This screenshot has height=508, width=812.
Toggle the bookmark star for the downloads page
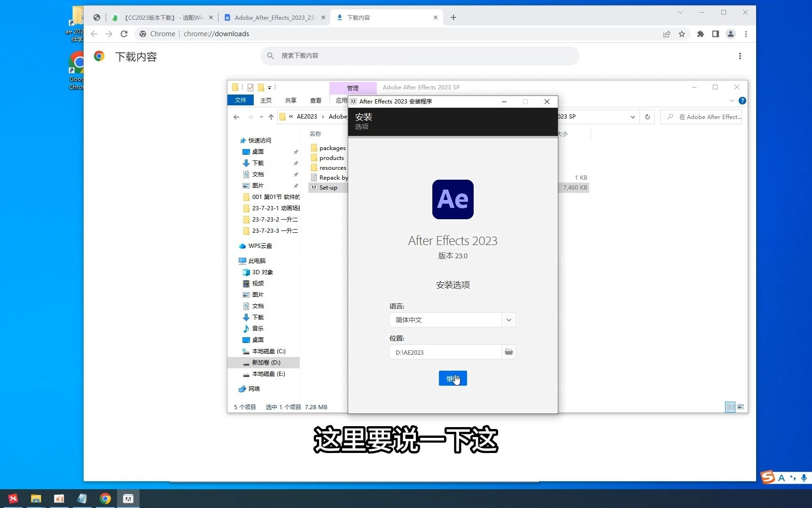(682, 34)
